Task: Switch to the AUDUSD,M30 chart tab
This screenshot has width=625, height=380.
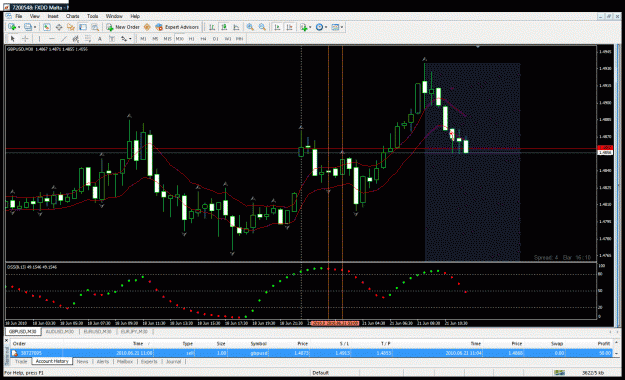Action: point(60,332)
